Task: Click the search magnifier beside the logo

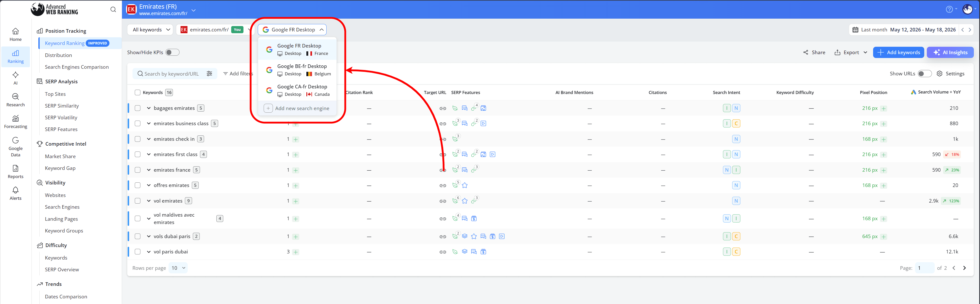Action: [113, 9]
